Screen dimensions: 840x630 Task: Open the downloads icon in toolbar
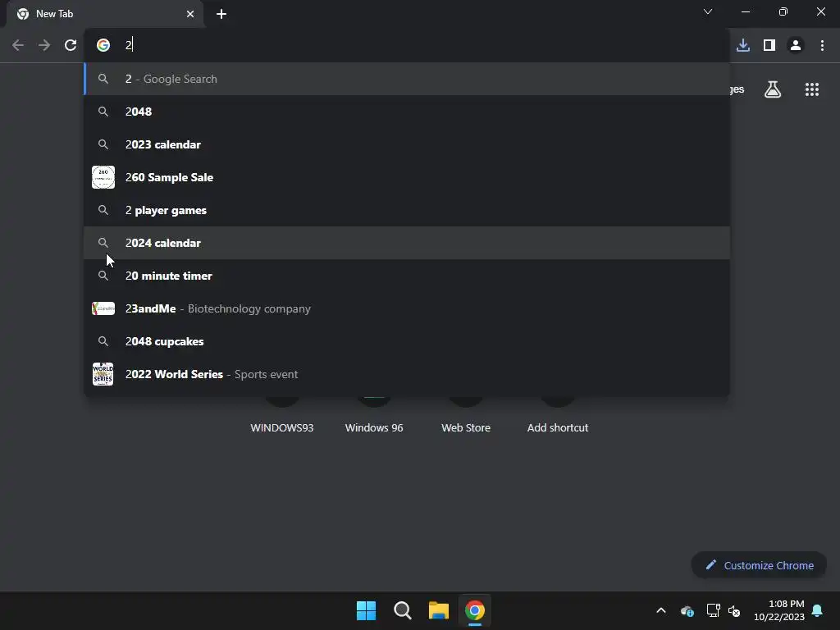coord(743,45)
